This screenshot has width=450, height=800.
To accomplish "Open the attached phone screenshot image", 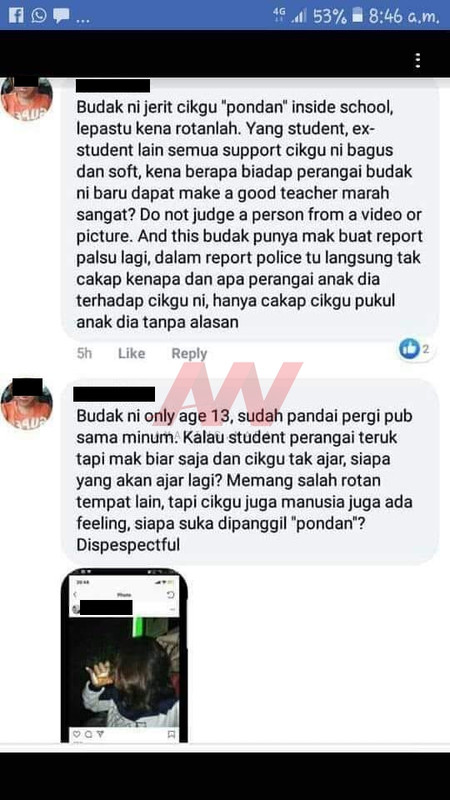I will (124, 655).
